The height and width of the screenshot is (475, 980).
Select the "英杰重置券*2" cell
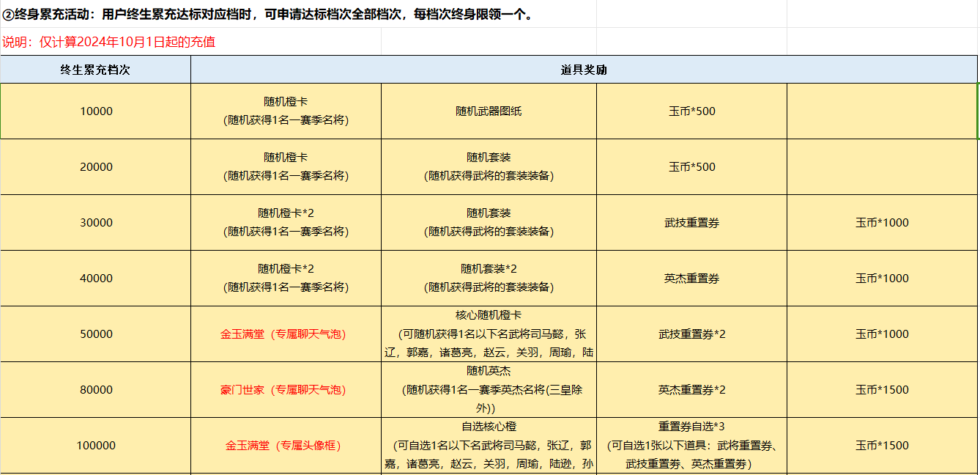(x=691, y=390)
